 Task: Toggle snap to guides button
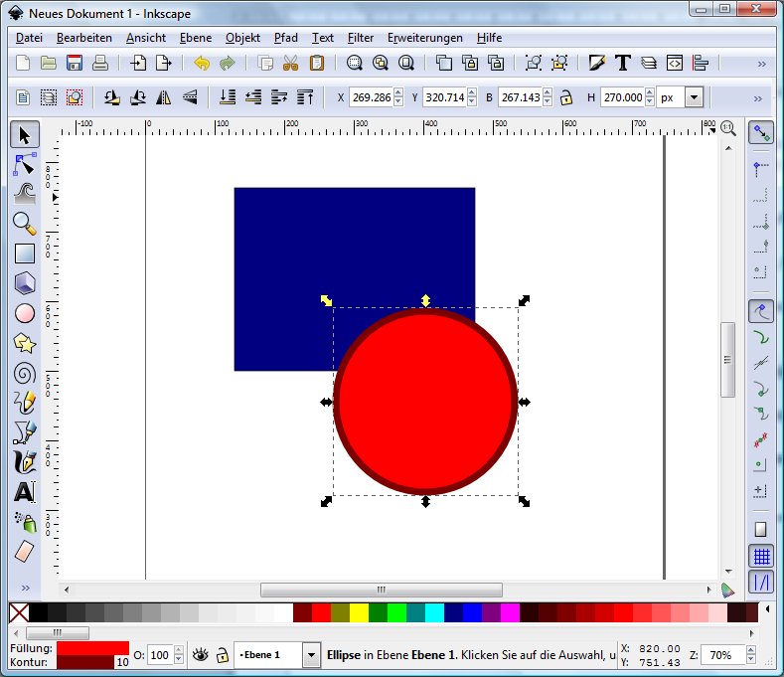(x=761, y=582)
